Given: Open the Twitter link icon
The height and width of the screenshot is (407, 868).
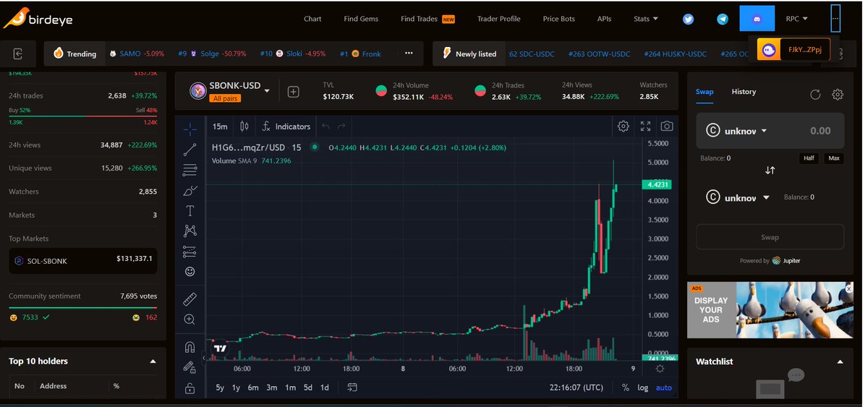Looking at the screenshot, I should click(x=688, y=19).
